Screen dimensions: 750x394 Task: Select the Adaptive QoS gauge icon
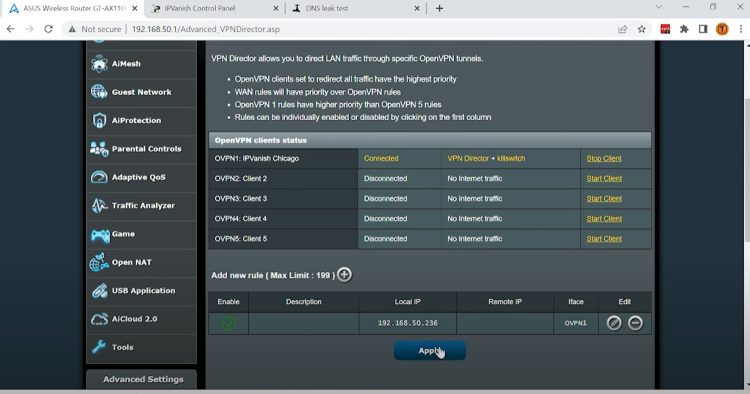coord(99,177)
